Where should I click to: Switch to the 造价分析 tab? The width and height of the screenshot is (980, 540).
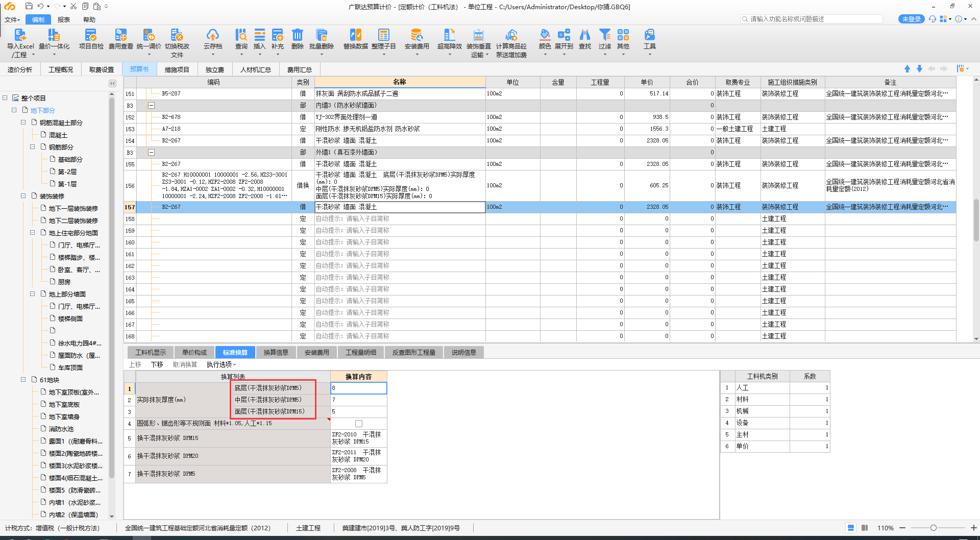click(20, 69)
